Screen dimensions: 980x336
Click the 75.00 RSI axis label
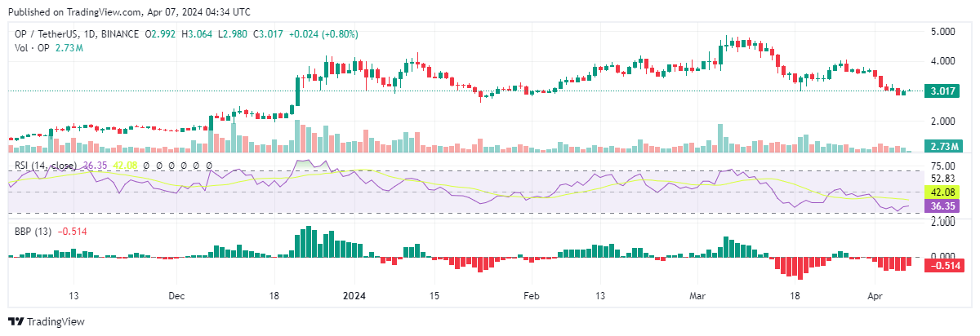coord(943,166)
